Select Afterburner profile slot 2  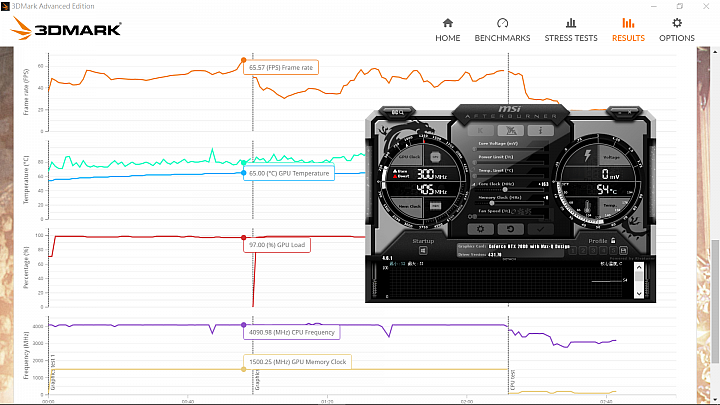[583, 250]
